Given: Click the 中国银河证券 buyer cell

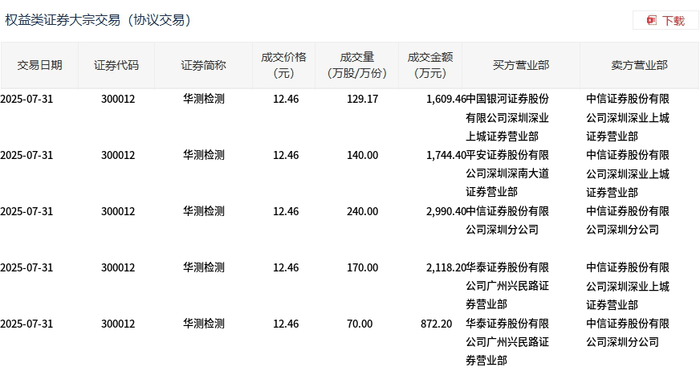Looking at the screenshot, I should 507,117.
